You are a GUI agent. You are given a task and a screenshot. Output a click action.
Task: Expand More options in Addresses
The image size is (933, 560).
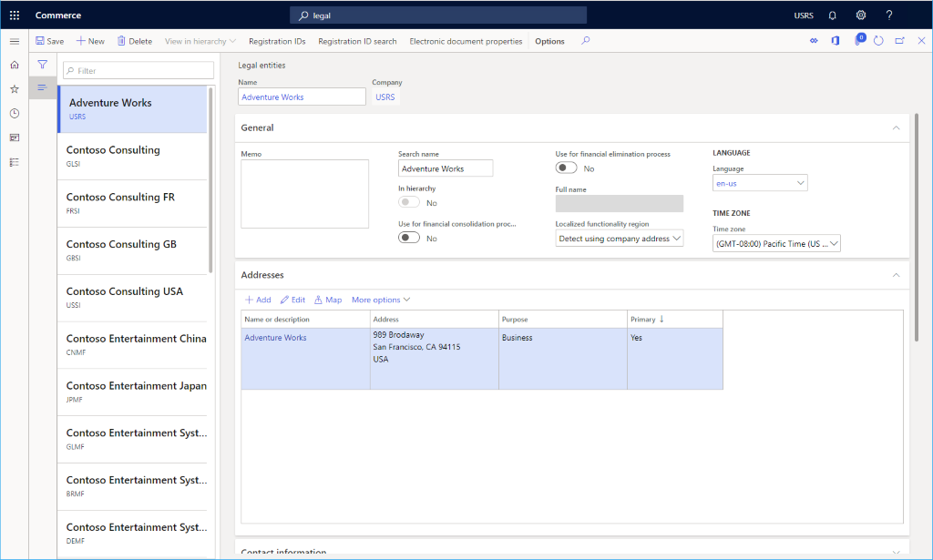(381, 300)
